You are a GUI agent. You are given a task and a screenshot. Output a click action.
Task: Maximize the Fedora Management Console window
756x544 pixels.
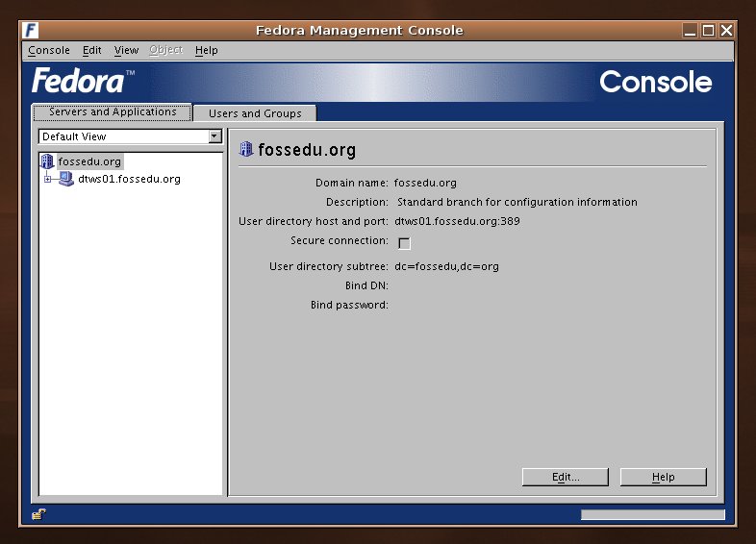[708, 31]
